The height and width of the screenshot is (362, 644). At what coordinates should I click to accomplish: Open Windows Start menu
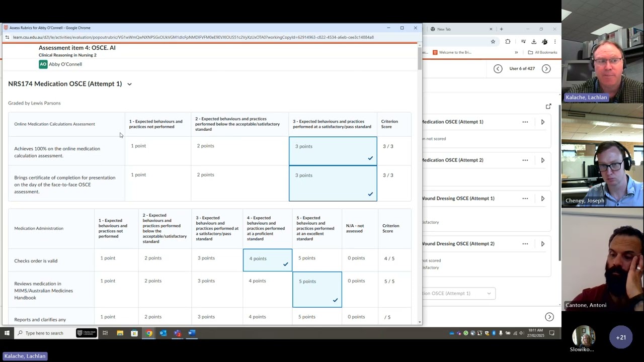[7, 333]
